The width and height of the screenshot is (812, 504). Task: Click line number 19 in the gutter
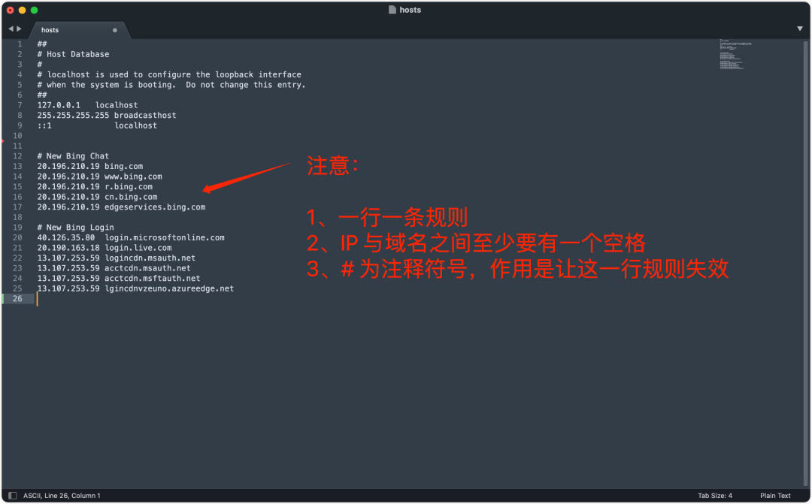(x=17, y=227)
